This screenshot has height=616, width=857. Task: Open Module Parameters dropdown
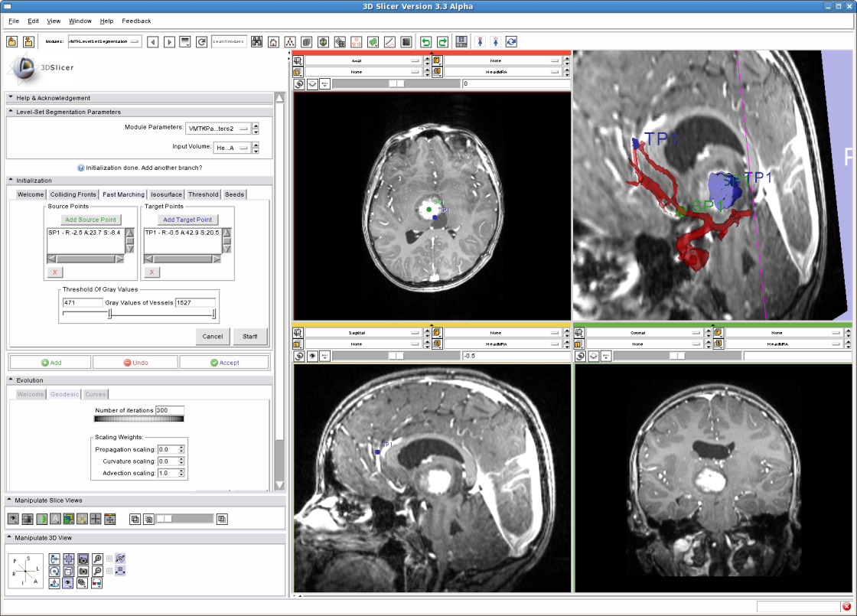[x=218, y=129]
